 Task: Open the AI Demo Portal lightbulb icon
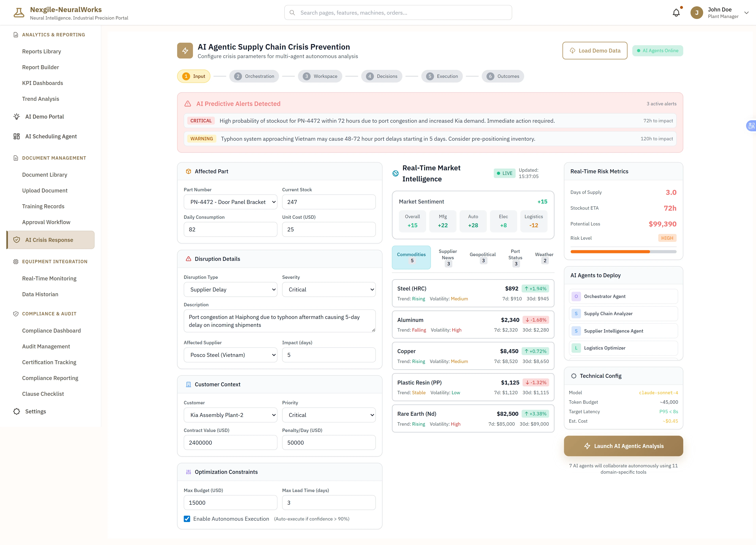pos(17,117)
